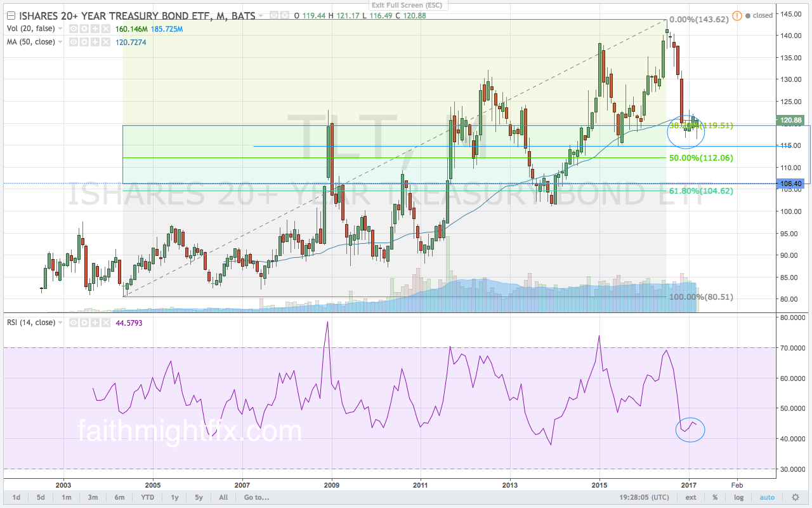Click the 61.80%(104.62) Fibonacci level label
The height and width of the screenshot is (508, 812).
click(x=701, y=190)
